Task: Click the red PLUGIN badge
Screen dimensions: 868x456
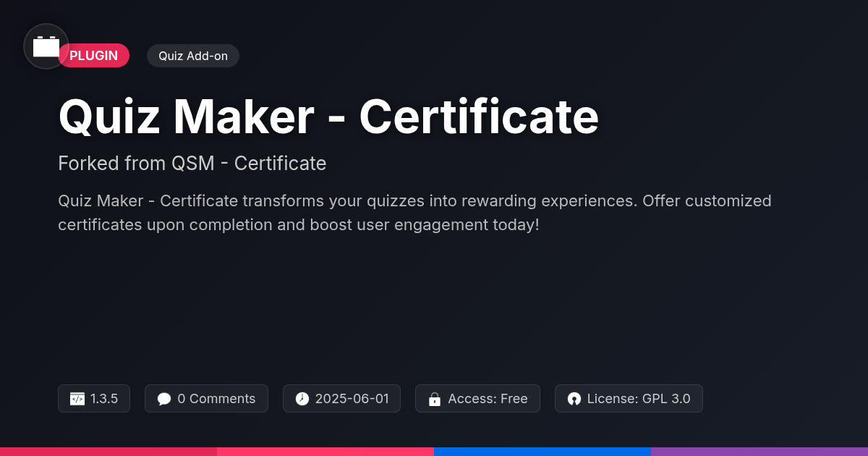Action: [94, 56]
